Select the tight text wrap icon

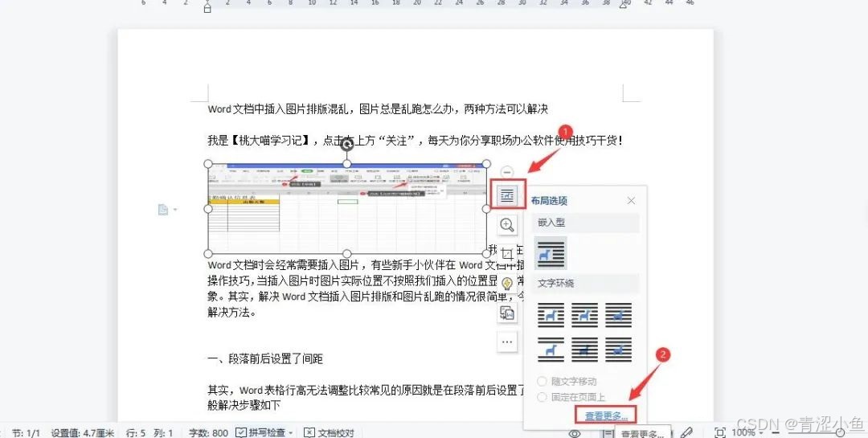pyautogui.click(x=584, y=315)
